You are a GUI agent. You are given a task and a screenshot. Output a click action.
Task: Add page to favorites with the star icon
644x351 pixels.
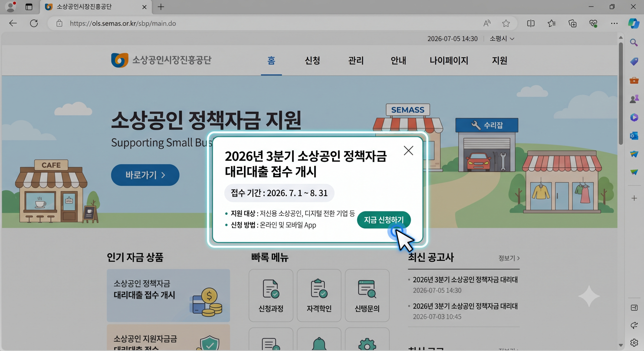tap(506, 23)
